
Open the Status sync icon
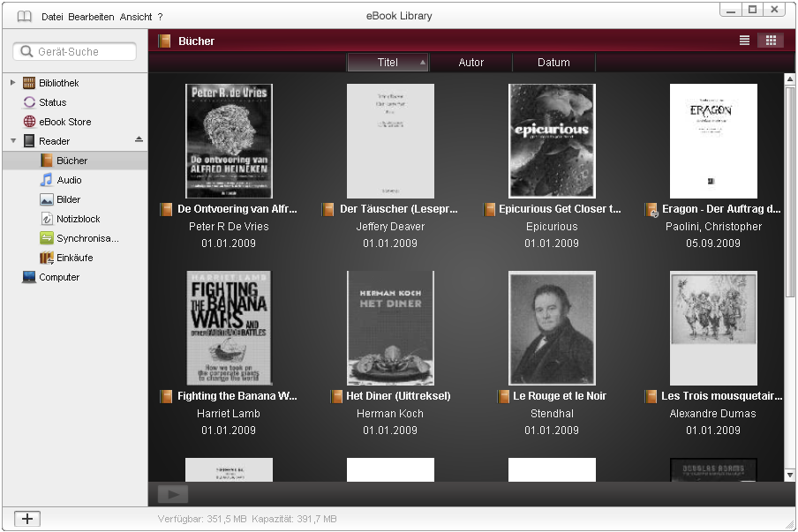pos(29,102)
